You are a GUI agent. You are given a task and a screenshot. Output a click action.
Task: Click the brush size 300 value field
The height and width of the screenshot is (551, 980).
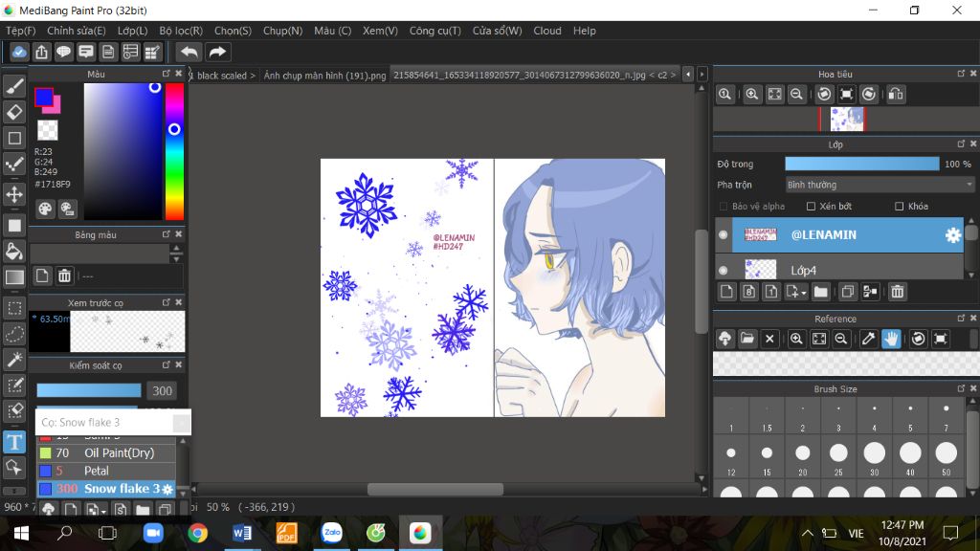click(162, 391)
